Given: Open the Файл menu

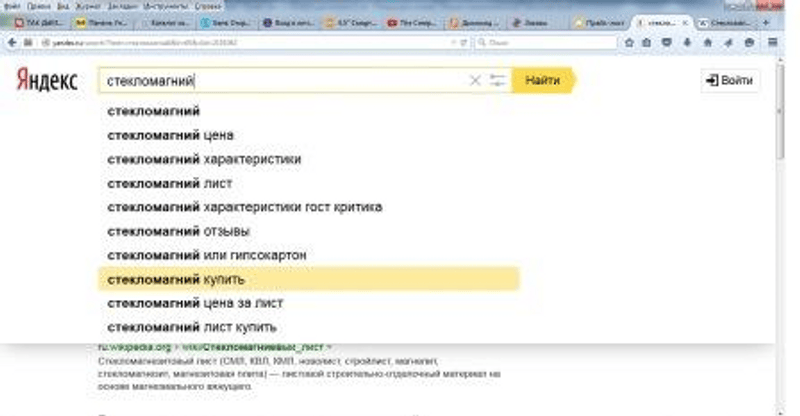Looking at the screenshot, I should [x=12, y=7].
